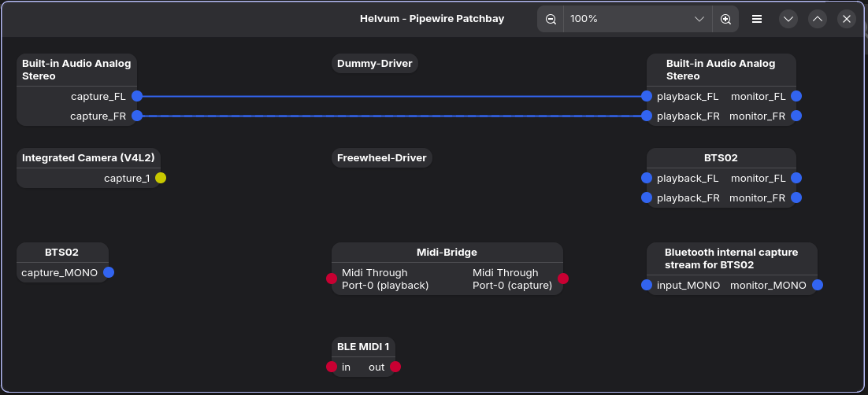
Task: Click the zoom out magnifier icon
Action: pos(551,19)
